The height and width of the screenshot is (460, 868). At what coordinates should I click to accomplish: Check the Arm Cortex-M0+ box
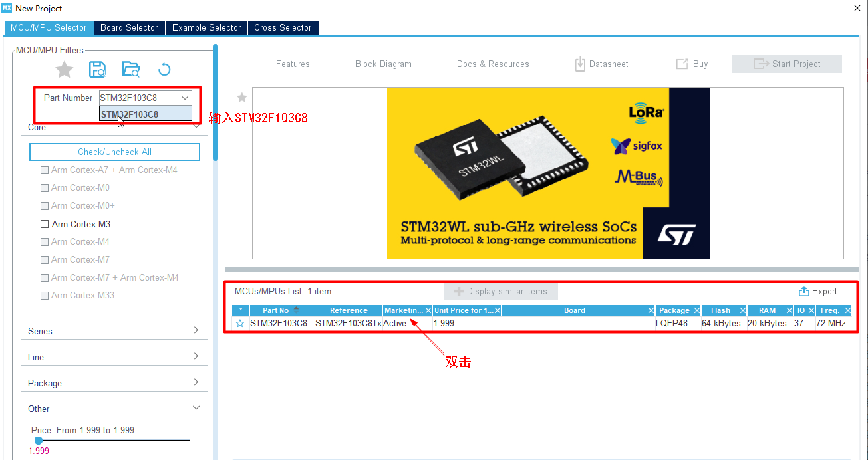pos(45,206)
